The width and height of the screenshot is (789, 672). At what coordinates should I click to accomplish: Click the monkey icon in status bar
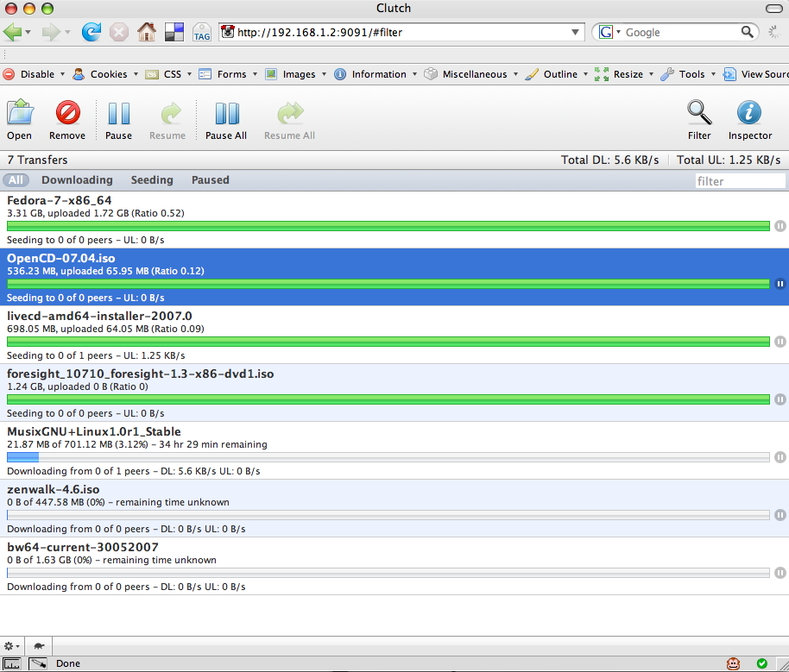click(x=733, y=663)
